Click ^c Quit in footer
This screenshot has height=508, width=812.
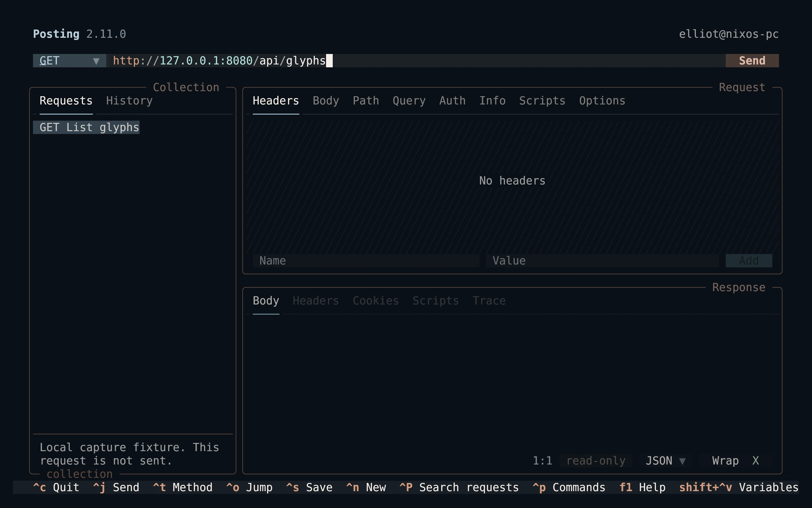coord(56,487)
